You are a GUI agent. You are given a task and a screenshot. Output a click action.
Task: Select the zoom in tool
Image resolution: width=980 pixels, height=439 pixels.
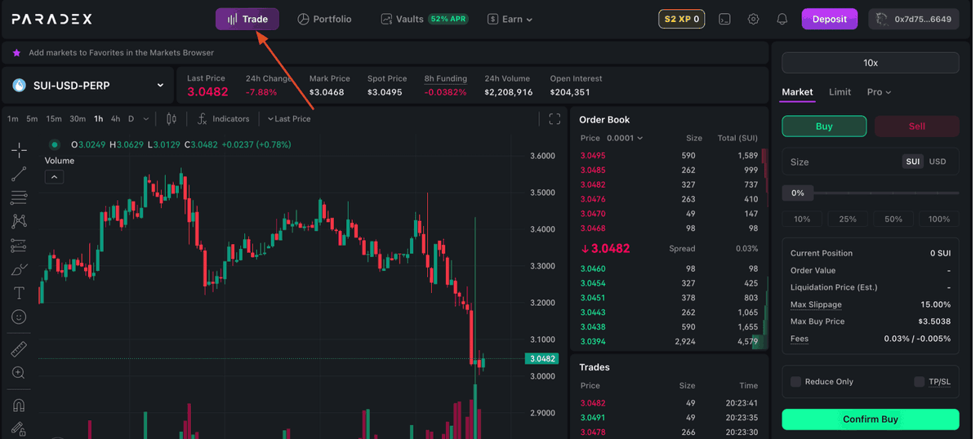coord(19,373)
